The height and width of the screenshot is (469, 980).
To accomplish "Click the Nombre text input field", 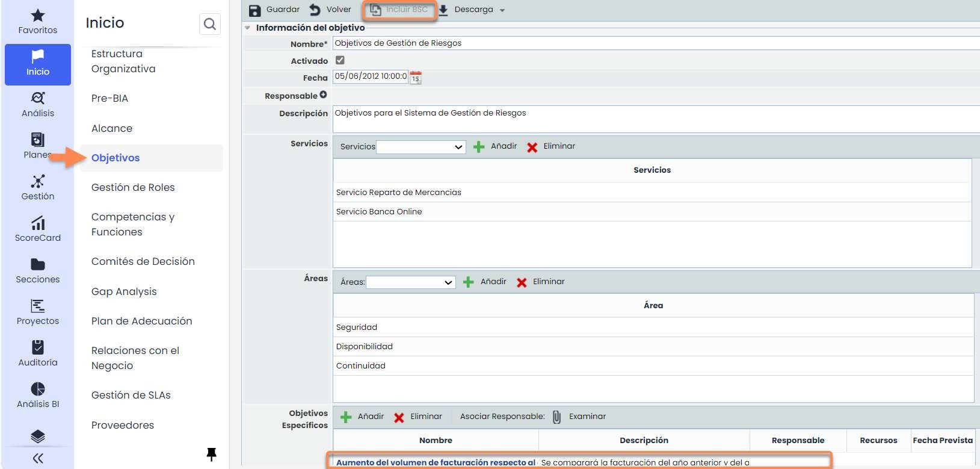I will [x=656, y=43].
